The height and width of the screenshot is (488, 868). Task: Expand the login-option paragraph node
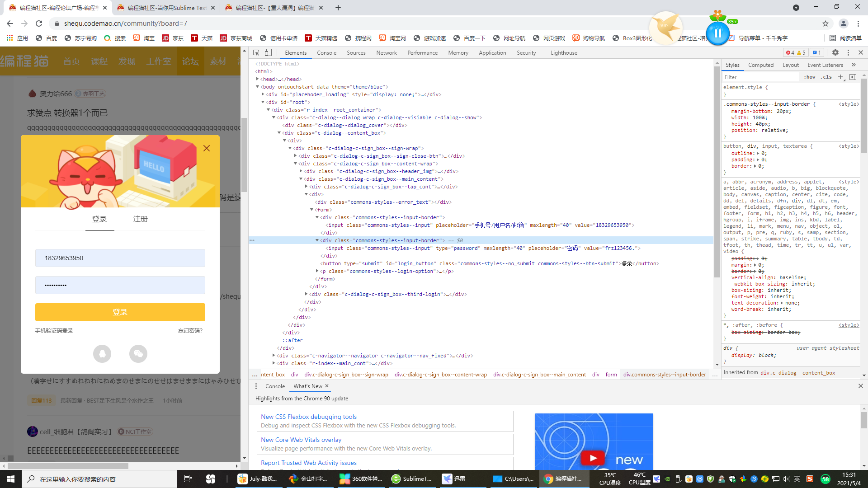[317, 271]
